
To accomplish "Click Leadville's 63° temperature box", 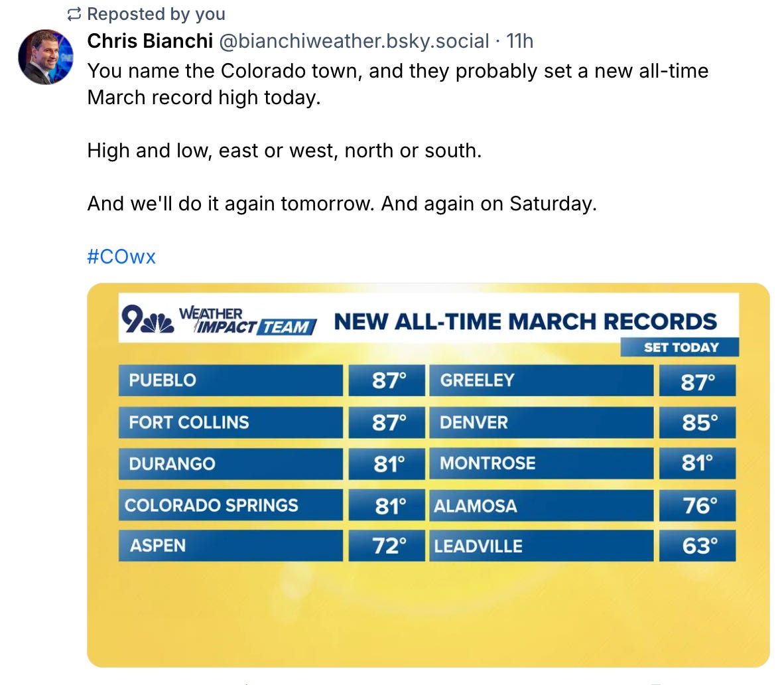I will click(698, 546).
